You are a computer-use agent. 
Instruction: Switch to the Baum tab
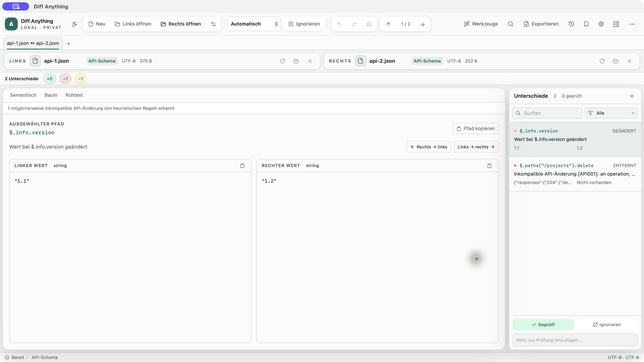click(x=51, y=95)
